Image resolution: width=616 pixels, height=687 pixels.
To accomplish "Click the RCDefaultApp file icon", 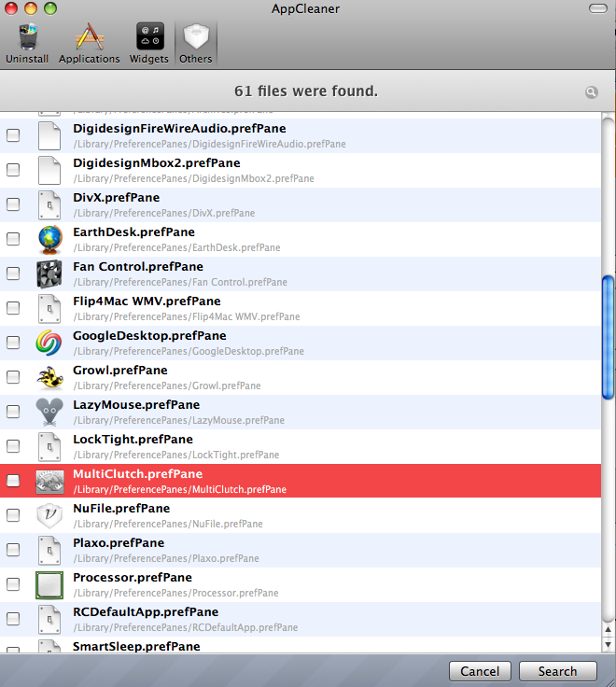I will tap(49, 620).
